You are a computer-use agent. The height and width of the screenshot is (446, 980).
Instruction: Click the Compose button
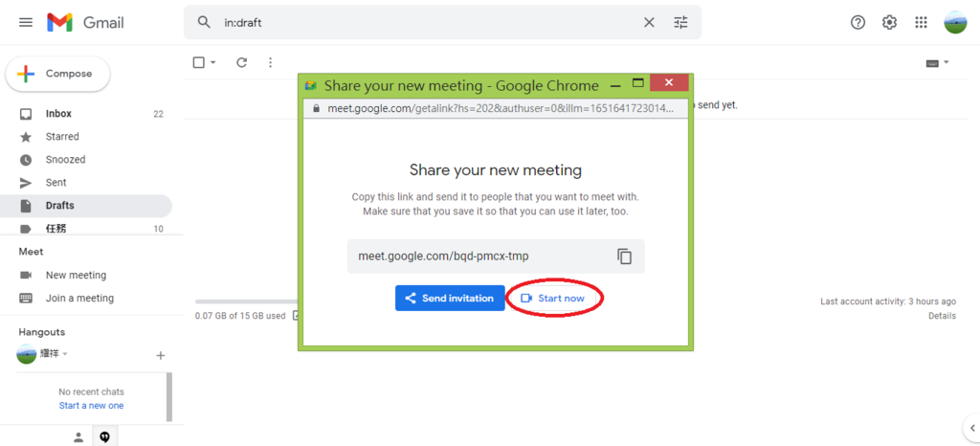57,74
